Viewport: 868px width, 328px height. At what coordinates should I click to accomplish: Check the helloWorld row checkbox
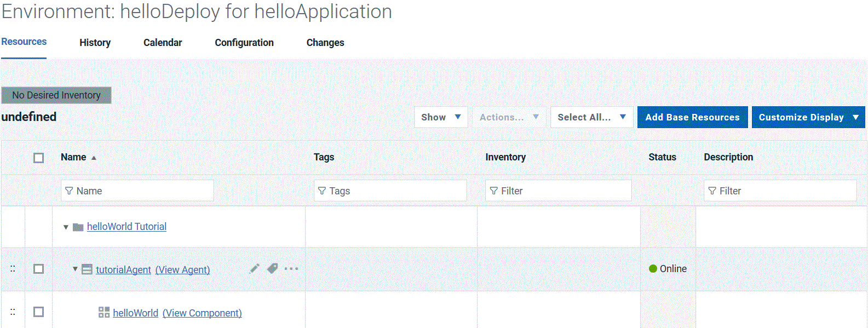coord(38,312)
